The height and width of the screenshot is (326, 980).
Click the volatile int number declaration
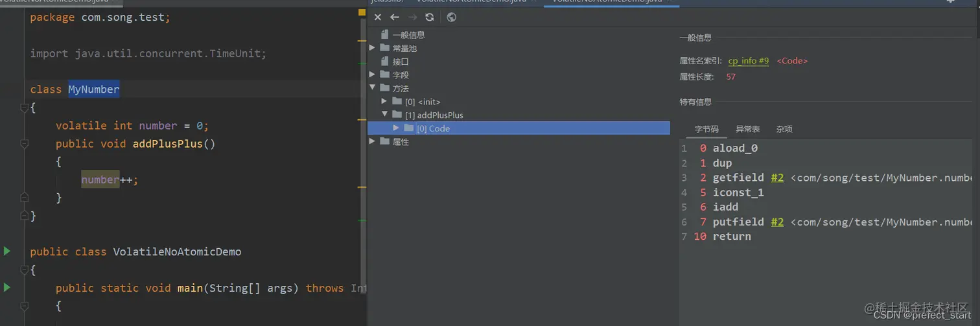(132, 126)
